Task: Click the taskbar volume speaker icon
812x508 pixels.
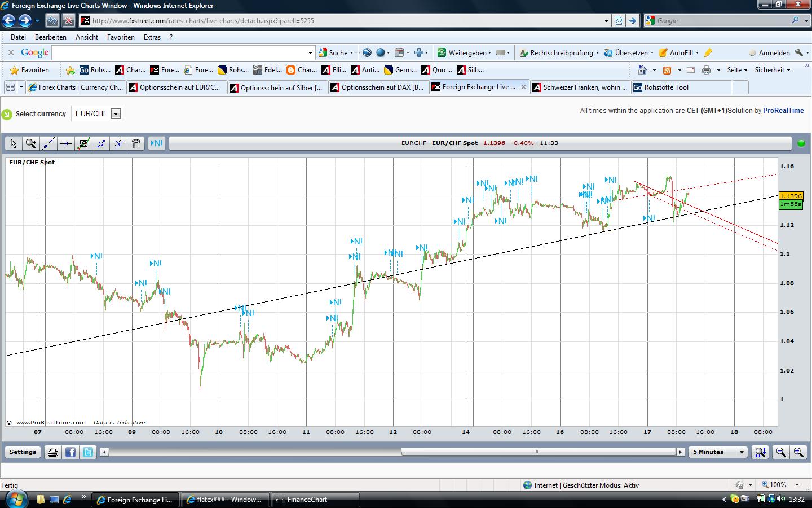Action: tap(781, 499)
